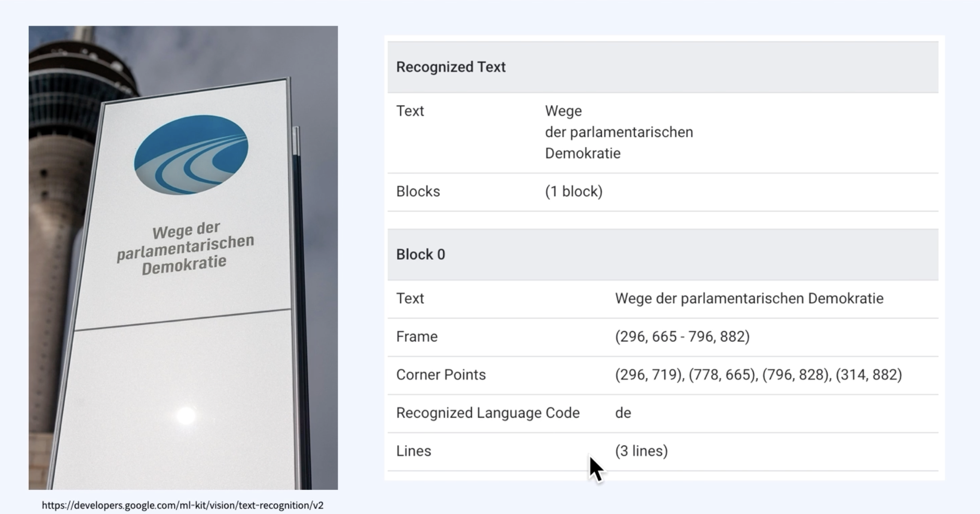Click the bright sun reflection on the sign
The width and height of the screenshot is (980, 514).
(186, 415)
